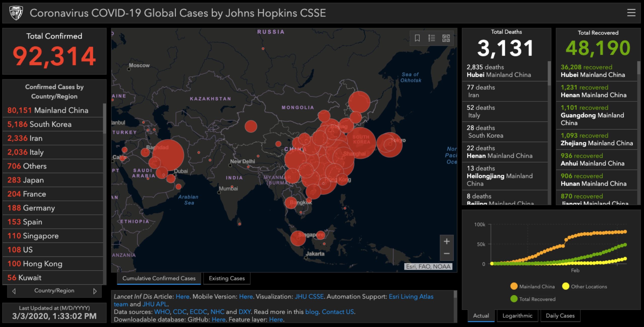
Task: Click the 13 deaths Heilongjiang entry
Action: tap(505, 176)
